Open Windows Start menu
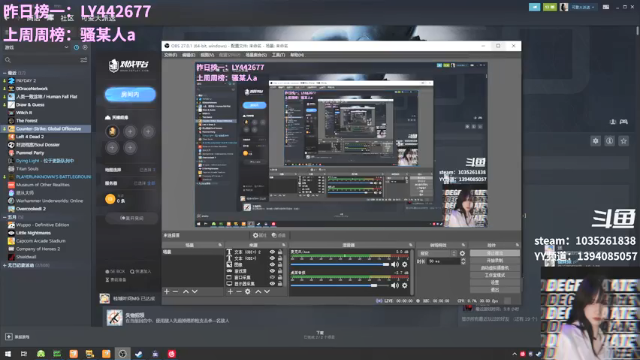Viewport: 640px width, 360px height. point(8,354)
